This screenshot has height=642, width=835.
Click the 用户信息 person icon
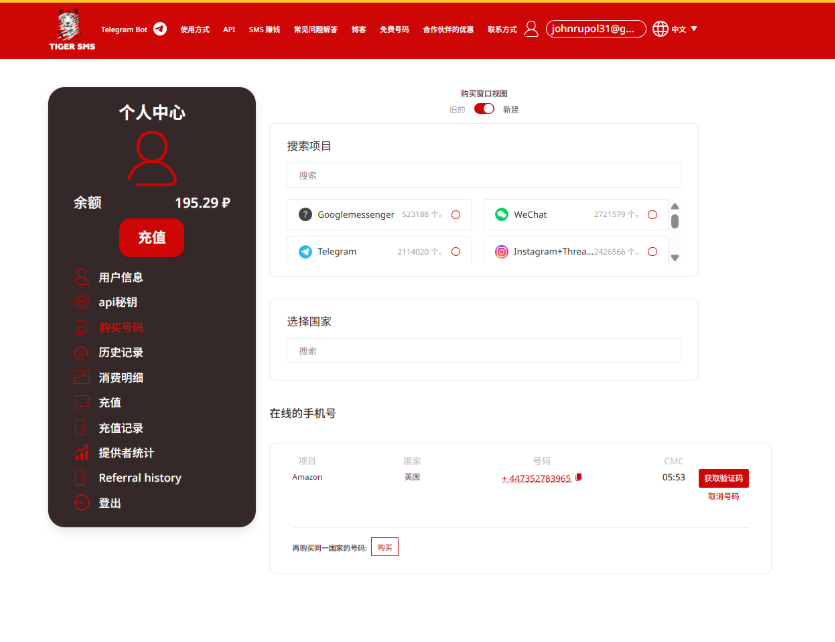click(x=81, y=277)
